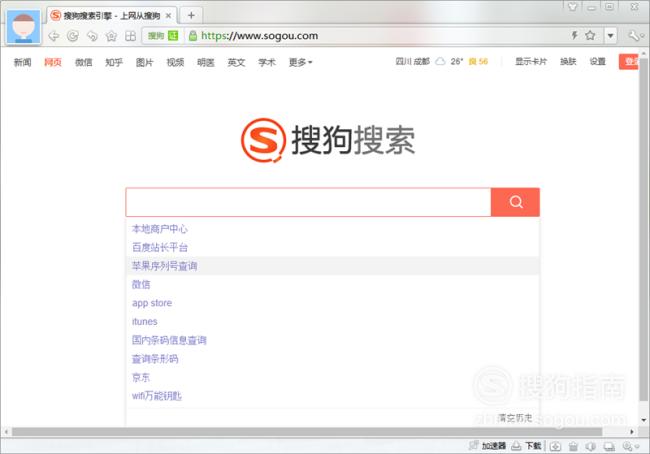This screenshot has height=454, width=650.
Task: Bookmark the page with the star icon
Action: click(x=590, y=35)
